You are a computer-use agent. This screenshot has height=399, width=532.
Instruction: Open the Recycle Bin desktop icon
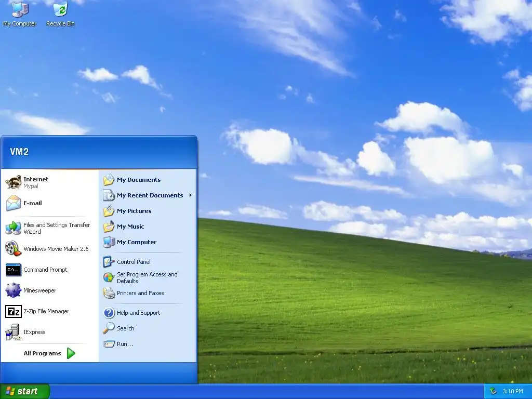tap(60, 9)
